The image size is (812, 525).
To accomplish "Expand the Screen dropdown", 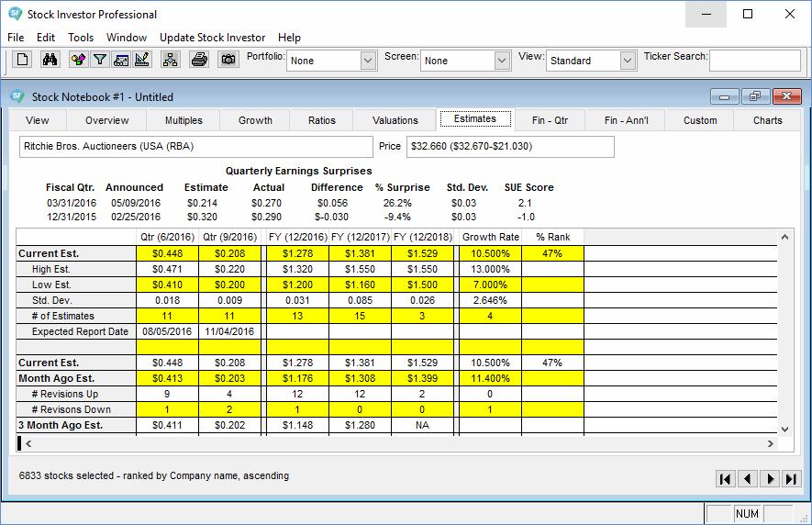I will [x=501, y=61].
